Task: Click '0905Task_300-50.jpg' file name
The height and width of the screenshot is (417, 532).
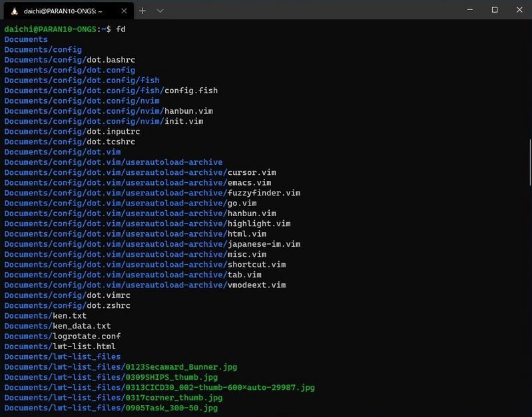Action: (172, 408)
